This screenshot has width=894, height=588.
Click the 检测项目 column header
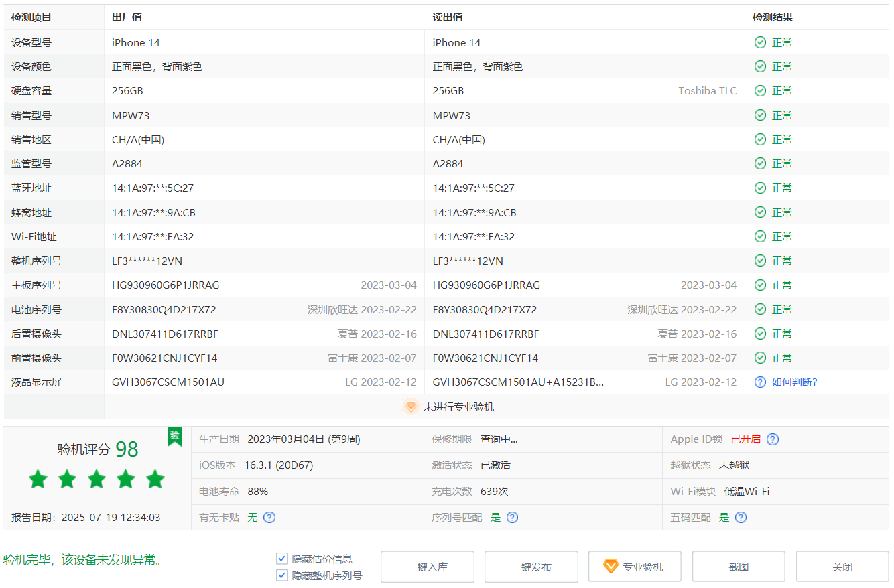[31, 17]
